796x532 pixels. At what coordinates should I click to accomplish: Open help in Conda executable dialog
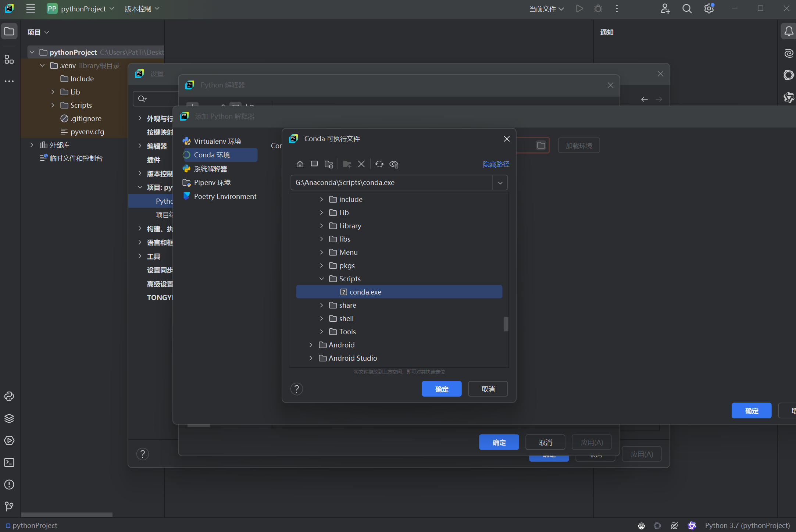coord(297,389)
